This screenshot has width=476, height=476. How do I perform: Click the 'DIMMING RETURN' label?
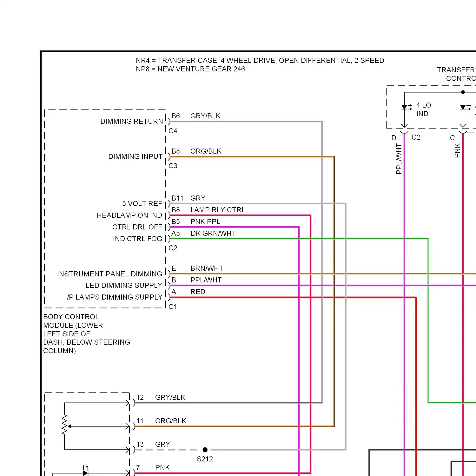(x=132, y=121)
